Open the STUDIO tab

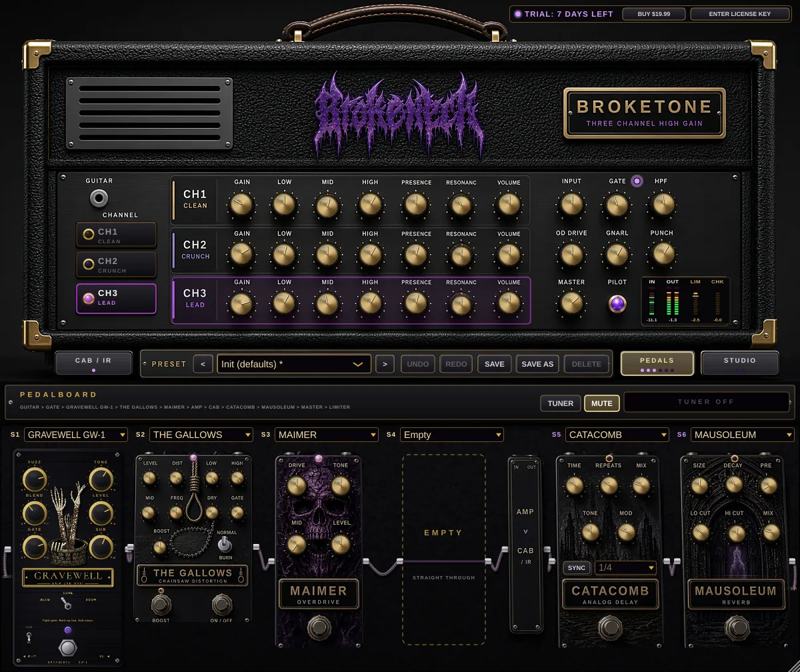(740, 363)
